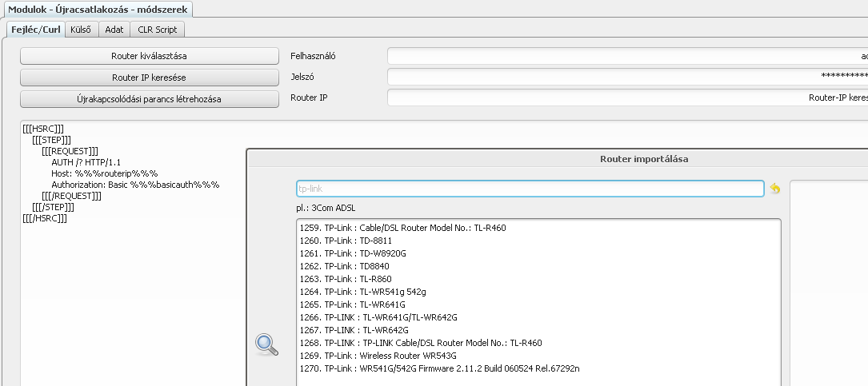Focus the tp-link router search box
Viewport: 868px width, 386px height.
pyautogui.click(x=530, y=189)
